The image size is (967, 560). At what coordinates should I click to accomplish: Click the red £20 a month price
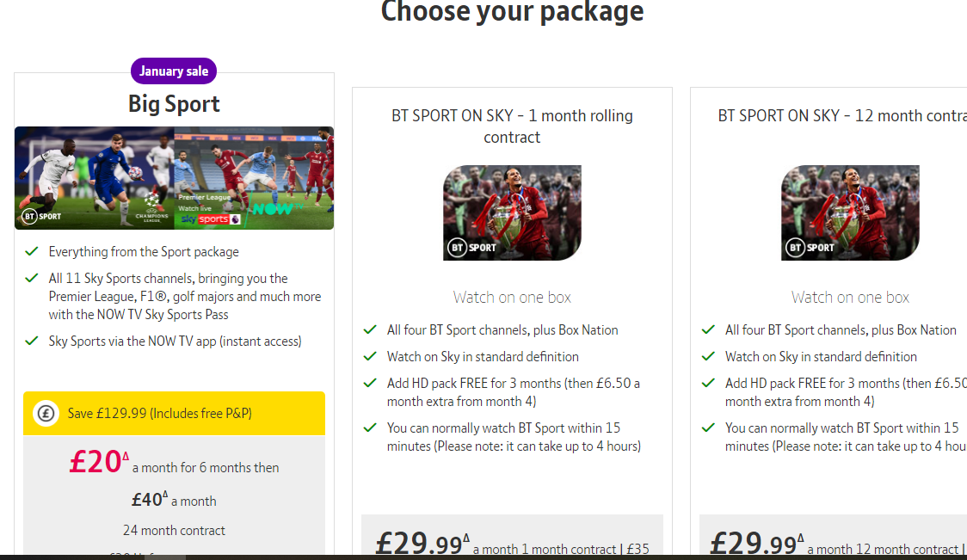coord(99,463)
